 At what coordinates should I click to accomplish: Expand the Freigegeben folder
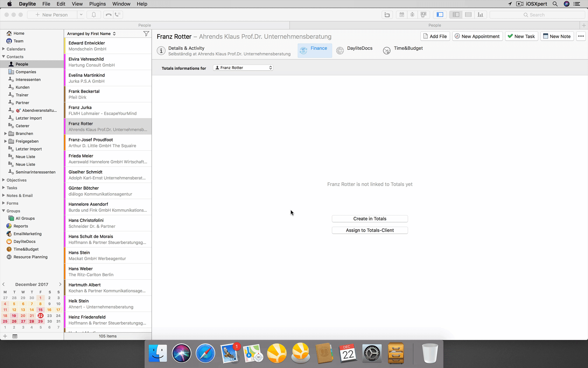click(5, 141)
